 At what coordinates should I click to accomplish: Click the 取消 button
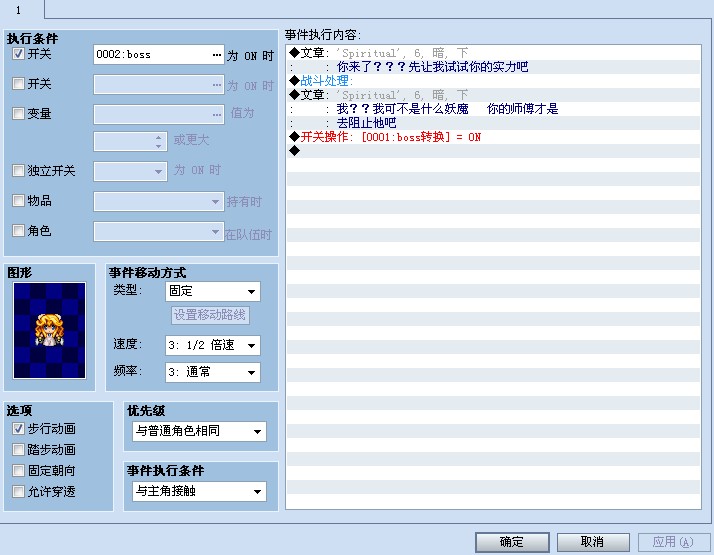pos(593,542)
